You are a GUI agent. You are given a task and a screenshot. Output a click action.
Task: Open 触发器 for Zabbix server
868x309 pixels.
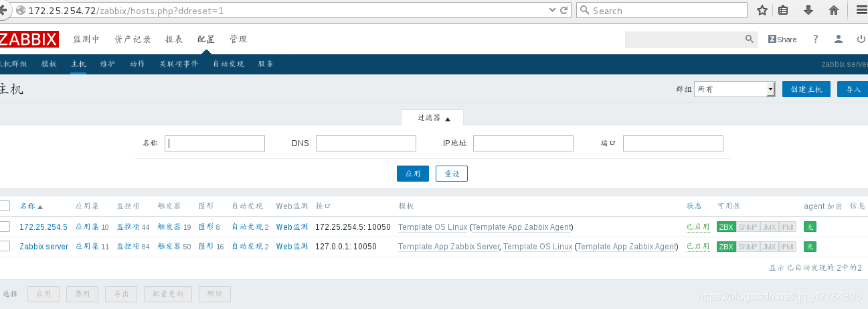[169, 247]
